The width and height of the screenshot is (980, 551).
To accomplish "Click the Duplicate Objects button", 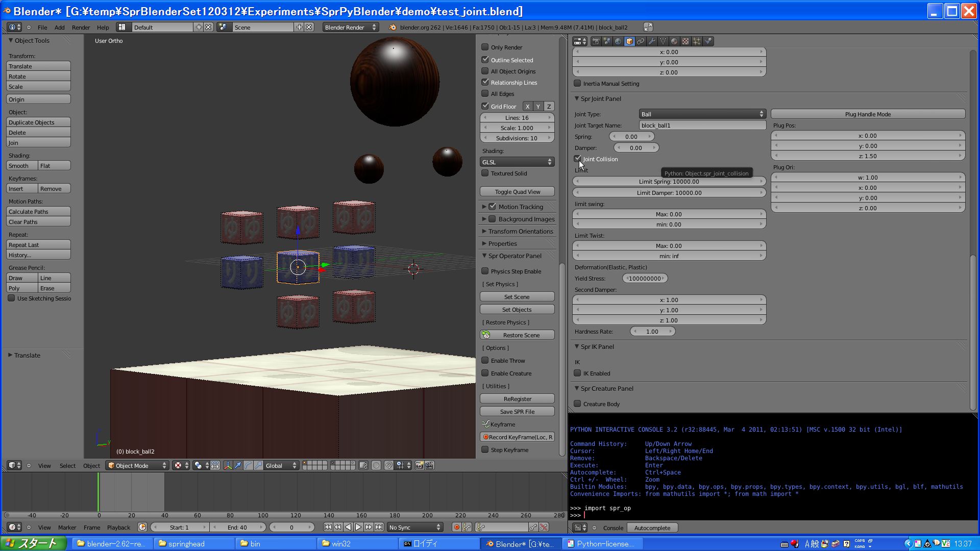I will (x=38, y=122).
